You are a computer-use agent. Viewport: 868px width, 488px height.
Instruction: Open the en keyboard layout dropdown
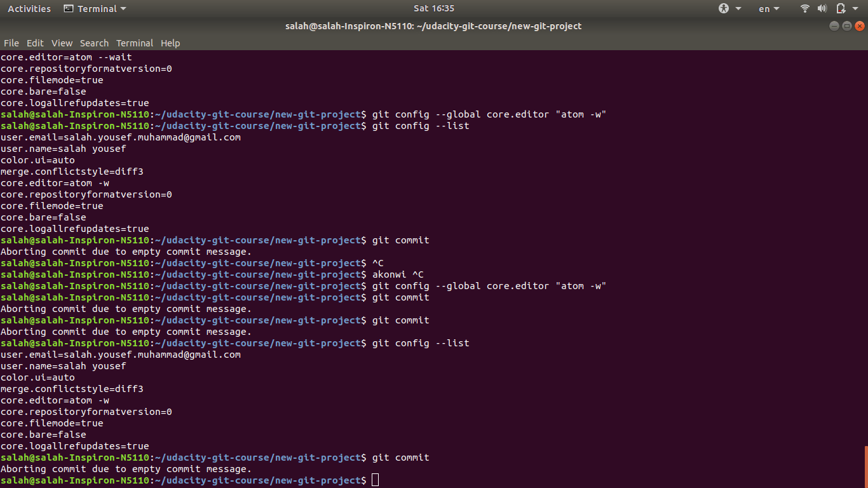(x=769, y=8)
